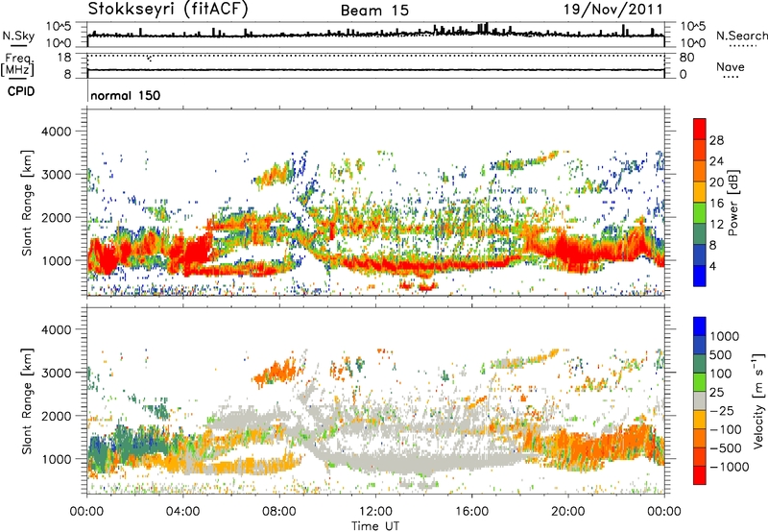The width and height of the screenshot is (768, 532).
Task: Click the '-500' label on velocity color bar
Action: click(725, 447)
